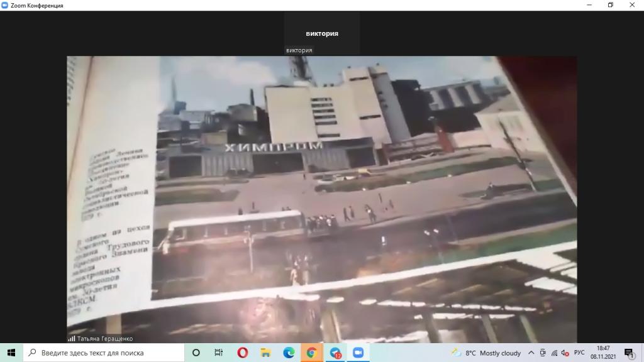The image size is (644, 362).
Task: Open the notification action center
Action: pyautogui.click(x=628, y=353)
